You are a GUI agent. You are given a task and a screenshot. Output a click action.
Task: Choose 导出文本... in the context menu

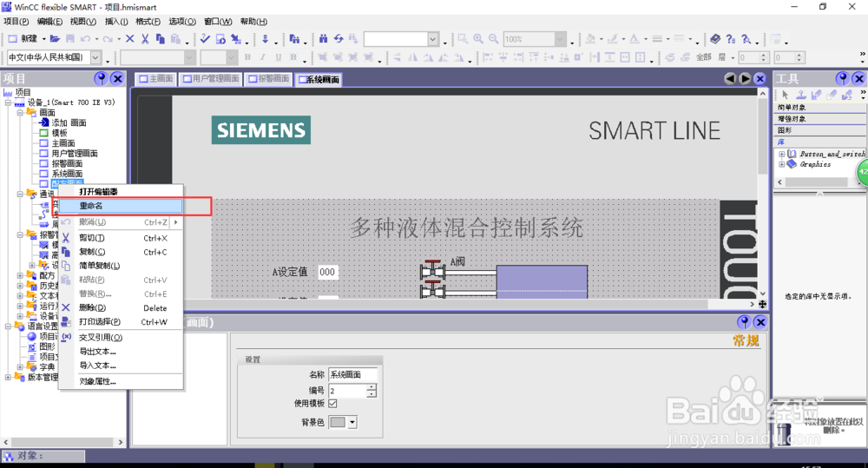tap(120, 352)
